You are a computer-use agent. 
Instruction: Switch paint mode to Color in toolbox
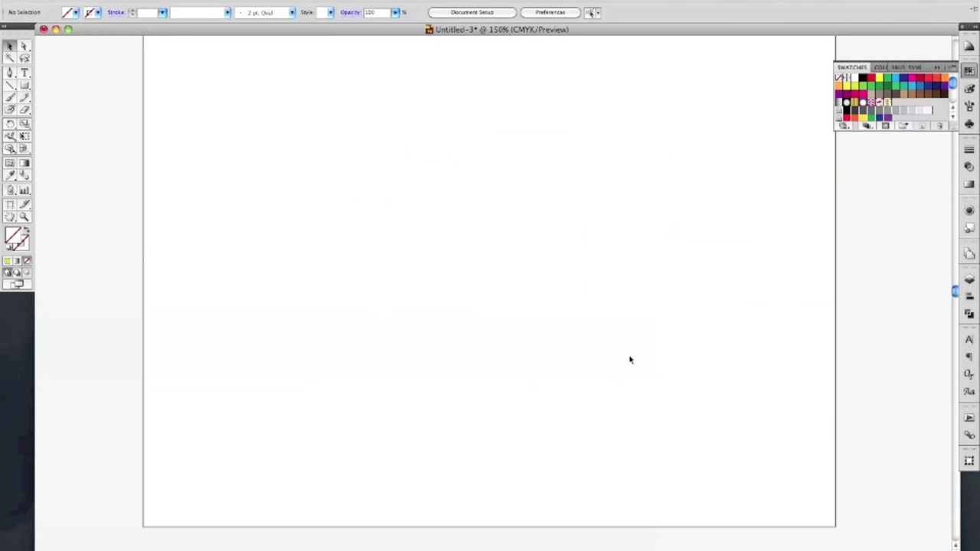(7, 261)
